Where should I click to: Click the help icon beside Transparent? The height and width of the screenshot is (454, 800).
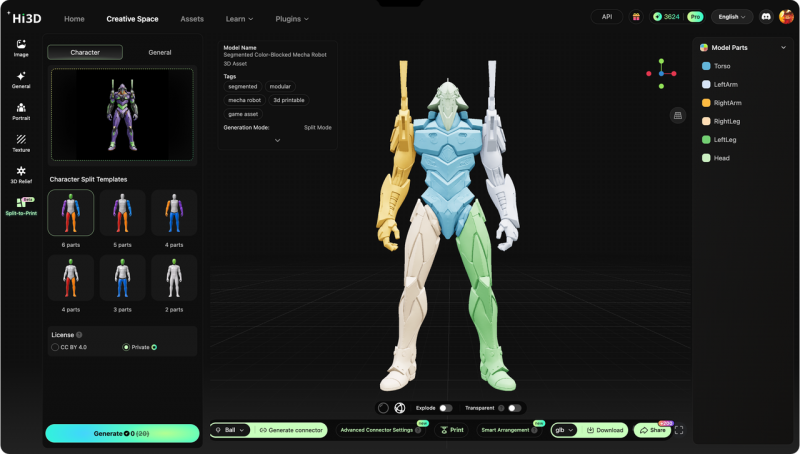pyautogui.click(x=501, y=408)
